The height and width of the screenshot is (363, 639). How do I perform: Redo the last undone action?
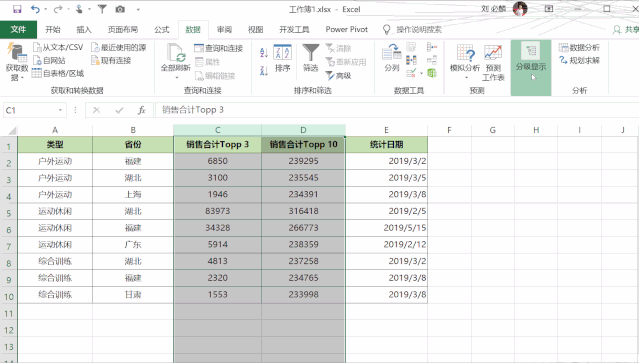pyautogui.click(x=58, y=9)
